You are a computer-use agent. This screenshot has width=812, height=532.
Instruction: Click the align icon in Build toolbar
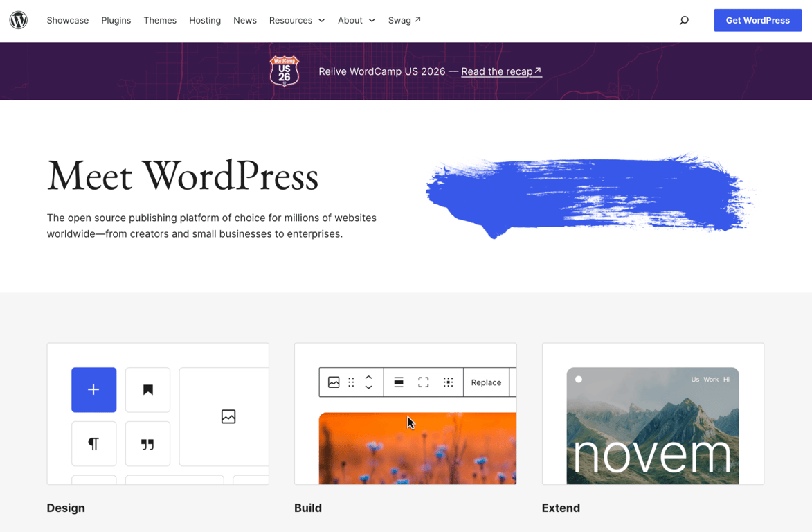coord(399,382)
